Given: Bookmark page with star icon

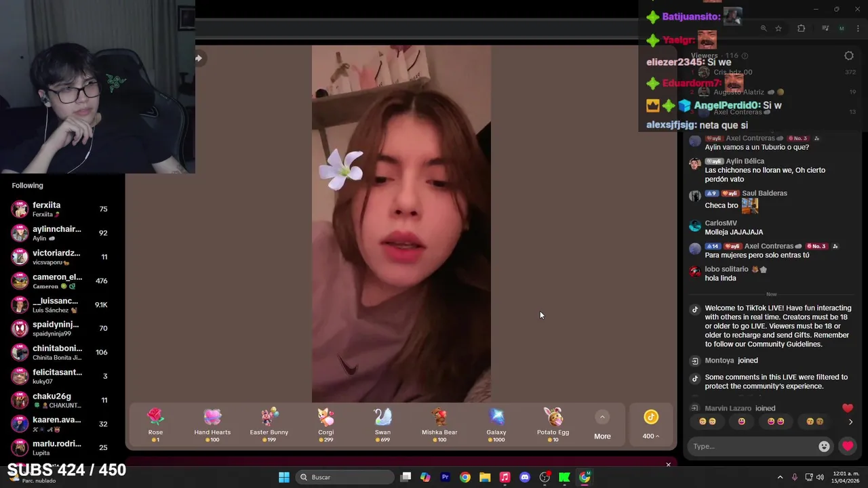Looking at the screenshot, I should (778, 28).
